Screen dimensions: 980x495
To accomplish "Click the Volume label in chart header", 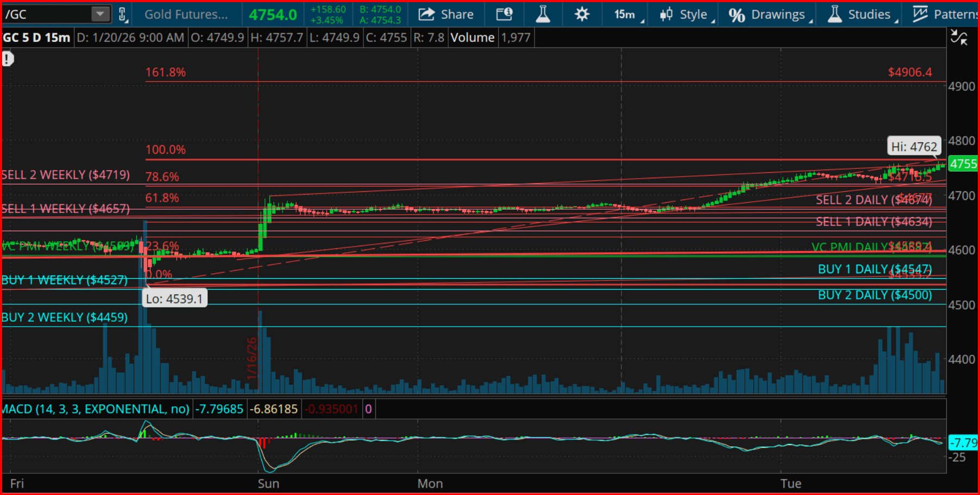I will pyautogui.click(x=473, y=37).
